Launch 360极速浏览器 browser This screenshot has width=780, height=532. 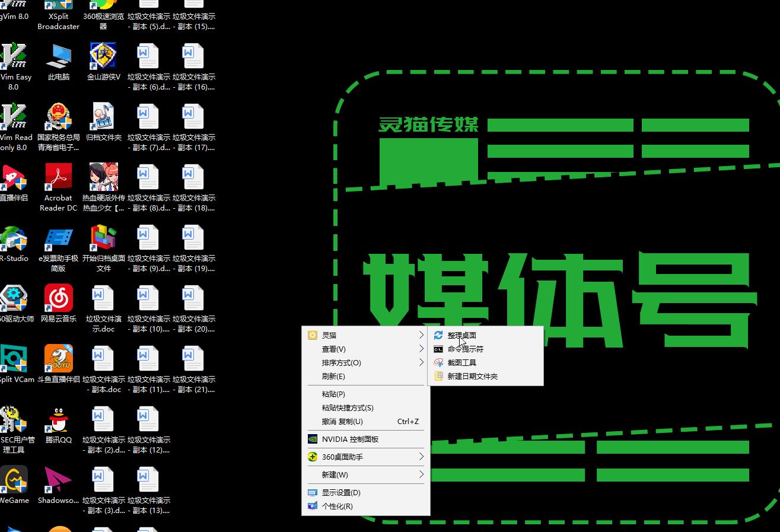point(103,7)
